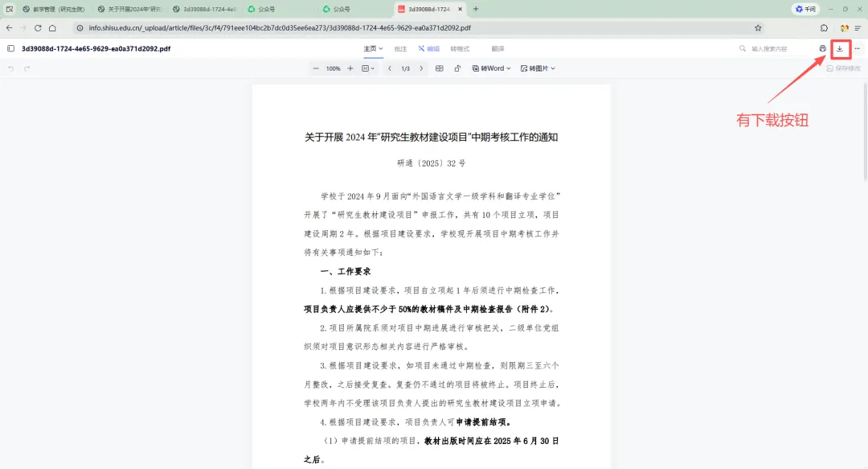Click the two-page view icon
The image size is (868, 469).
pyautogui.click(x=439, y=68)
